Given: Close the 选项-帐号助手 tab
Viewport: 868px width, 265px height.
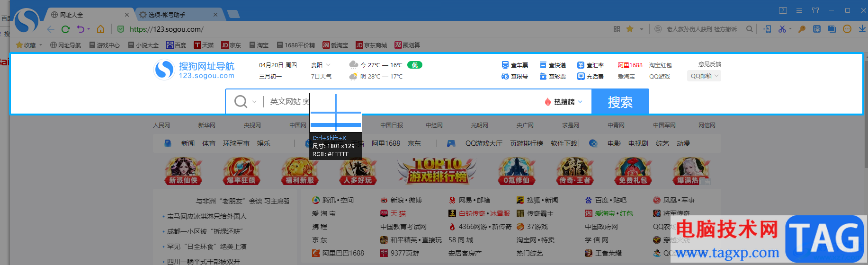Looking at the screenshot, I should click(215, 15).
